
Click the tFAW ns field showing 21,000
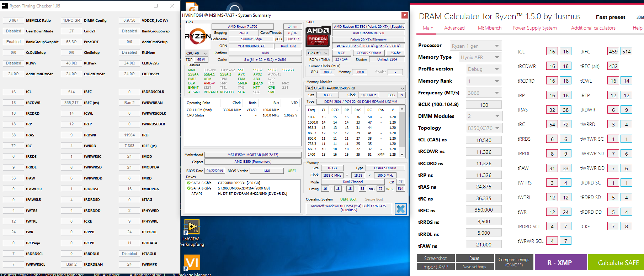[484, 245]
